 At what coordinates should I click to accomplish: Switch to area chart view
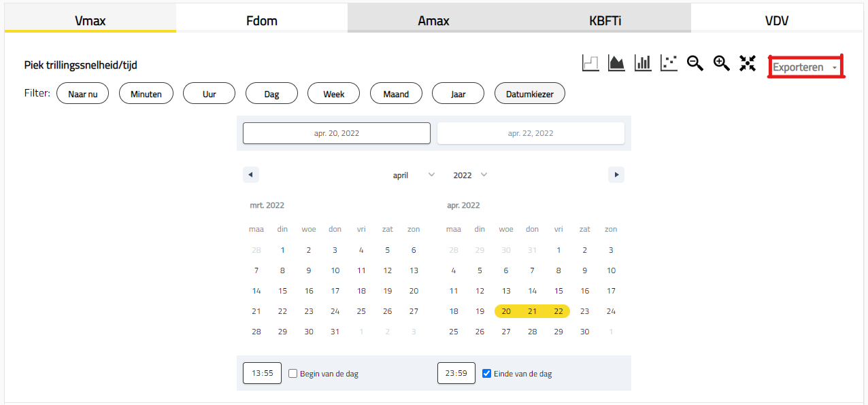[616, 63]
